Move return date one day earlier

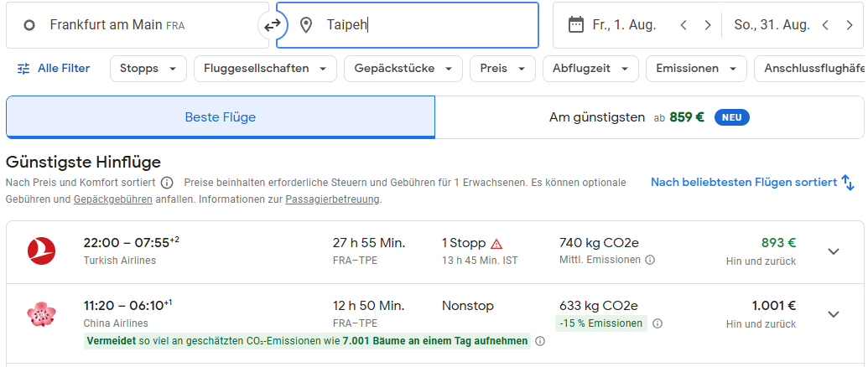(825, 25)
